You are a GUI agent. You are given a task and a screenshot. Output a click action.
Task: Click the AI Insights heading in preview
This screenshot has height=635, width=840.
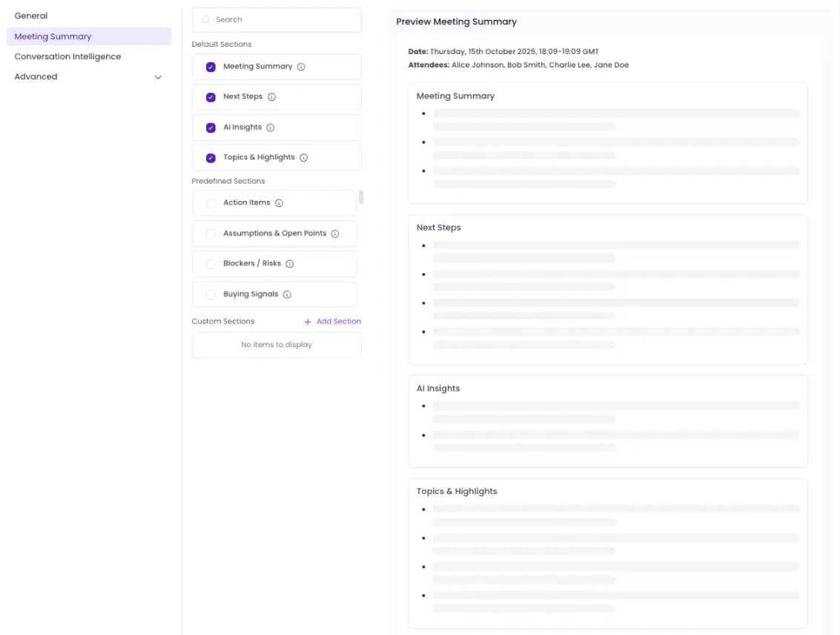(x=438, y=389)
